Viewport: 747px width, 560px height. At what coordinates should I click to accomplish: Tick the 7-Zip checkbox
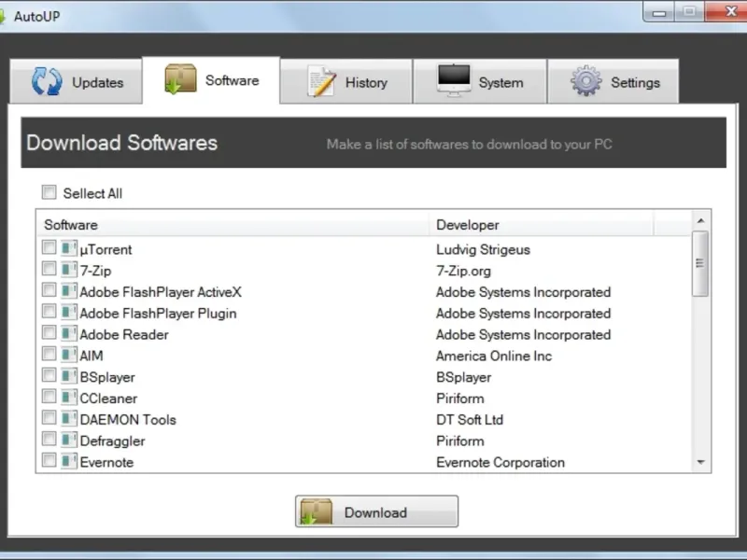click(49, 269)
